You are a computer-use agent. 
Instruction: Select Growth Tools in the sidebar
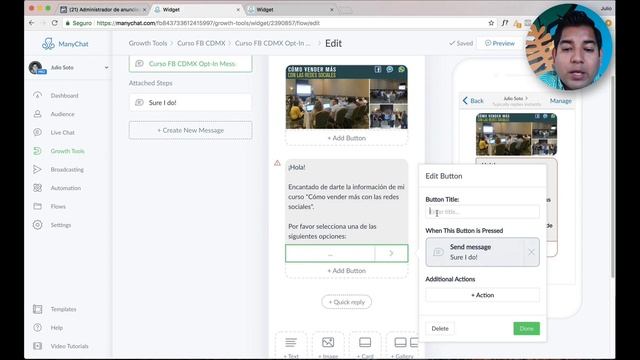pyautogui.click(x=67, y=151)
